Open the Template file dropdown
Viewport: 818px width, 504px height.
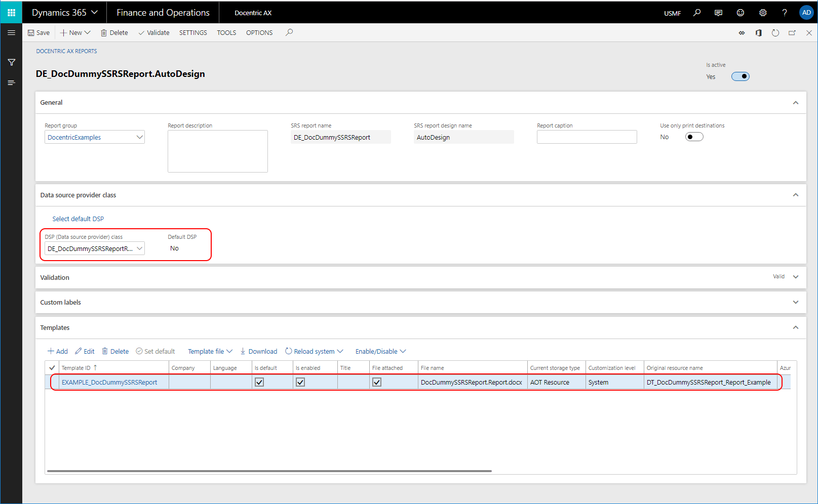210,351
